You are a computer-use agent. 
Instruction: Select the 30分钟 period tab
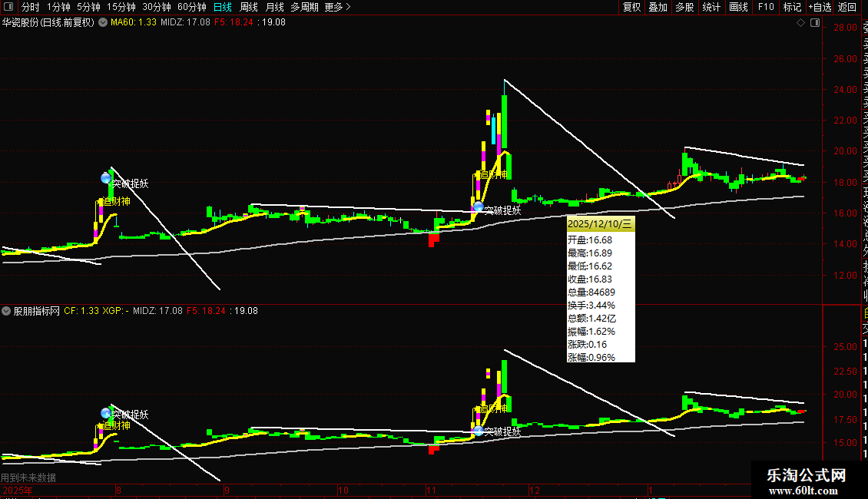157,7
